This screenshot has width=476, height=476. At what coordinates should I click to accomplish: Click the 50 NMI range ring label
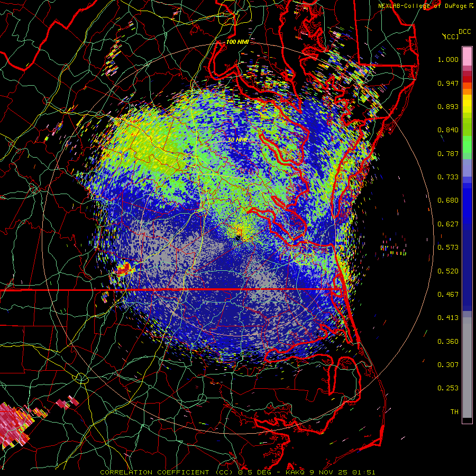(237, 140)
